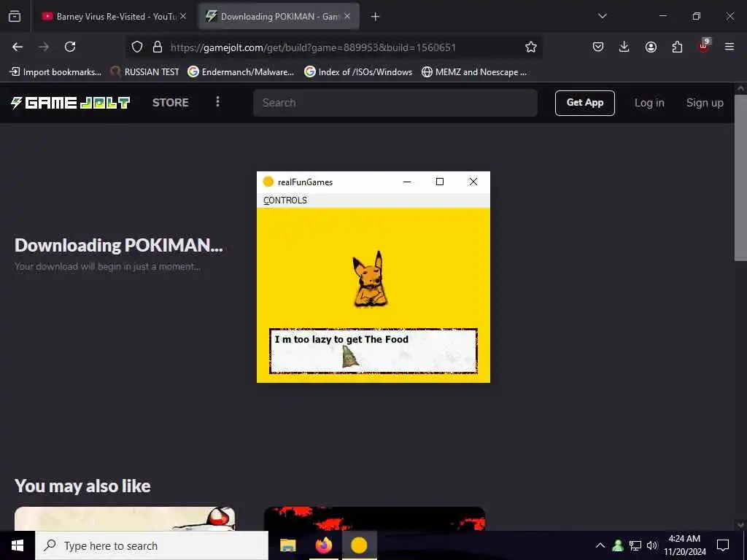Open the Windows Start menu

pyautogui.click(x=18, y=545)
